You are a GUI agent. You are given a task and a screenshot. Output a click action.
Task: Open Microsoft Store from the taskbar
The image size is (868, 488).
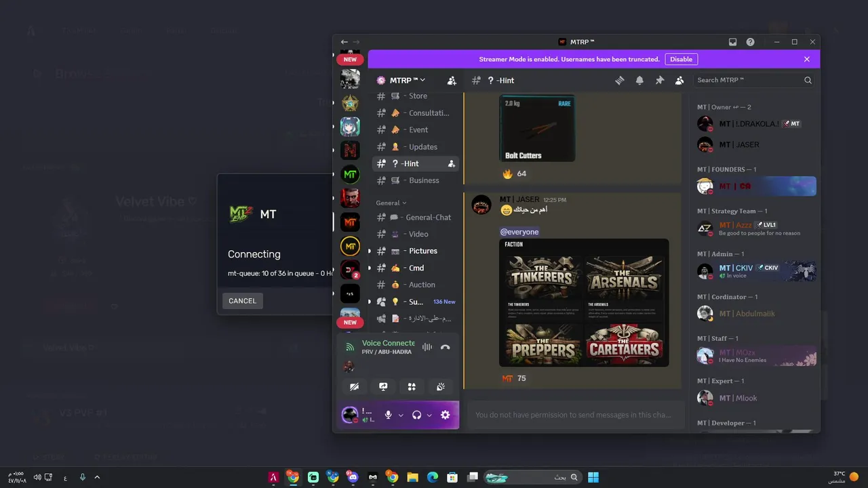point(452,477)
